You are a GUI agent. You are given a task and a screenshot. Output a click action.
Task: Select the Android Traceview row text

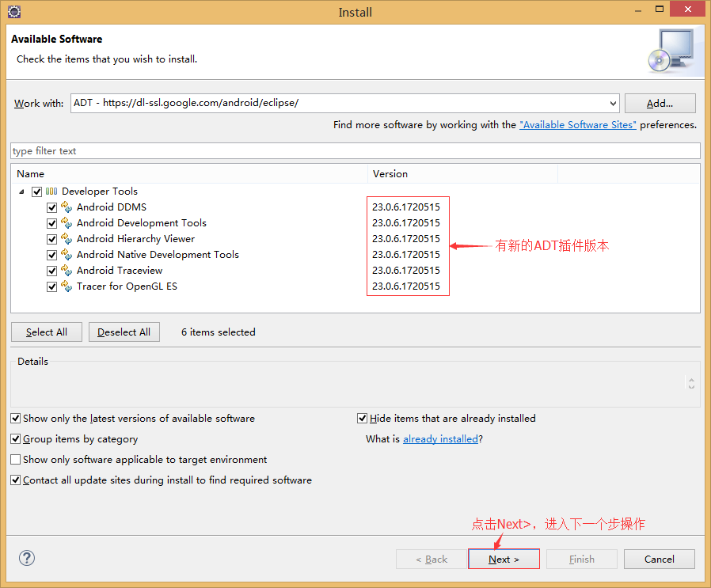point(120,271)
